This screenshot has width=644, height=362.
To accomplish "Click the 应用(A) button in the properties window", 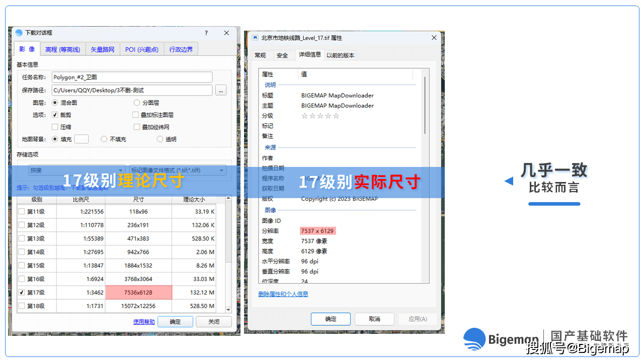I will [x=418, y=319].
